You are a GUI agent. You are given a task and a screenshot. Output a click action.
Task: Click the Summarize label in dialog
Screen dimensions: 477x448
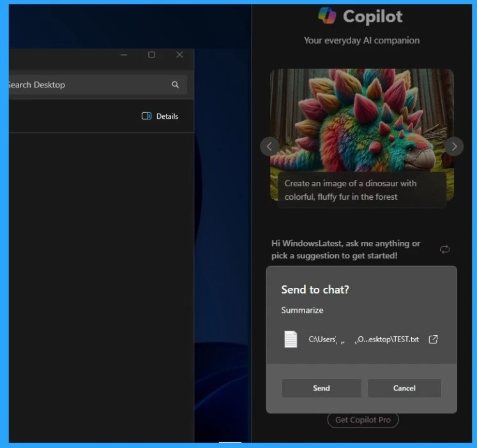(302, 310)
